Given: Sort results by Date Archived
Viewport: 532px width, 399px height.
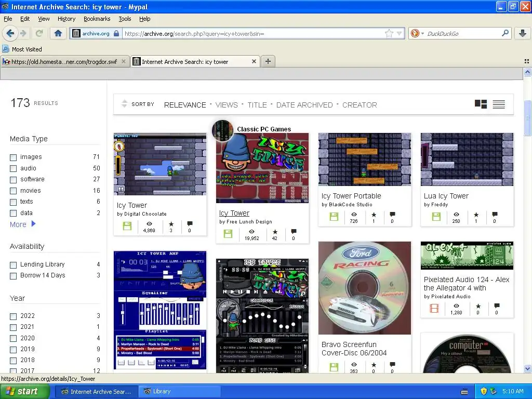Looking at the screenshot, I should coord(304,105).
